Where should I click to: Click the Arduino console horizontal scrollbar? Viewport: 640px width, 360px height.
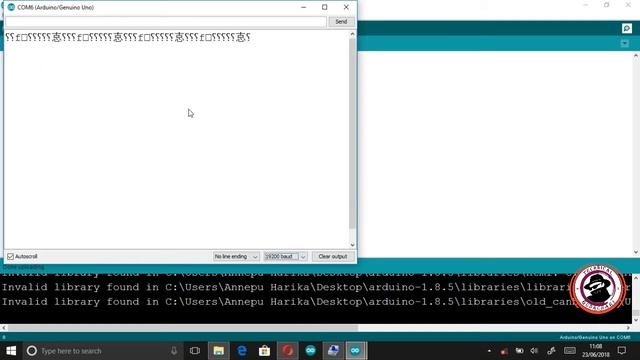[x=183, y=328]
